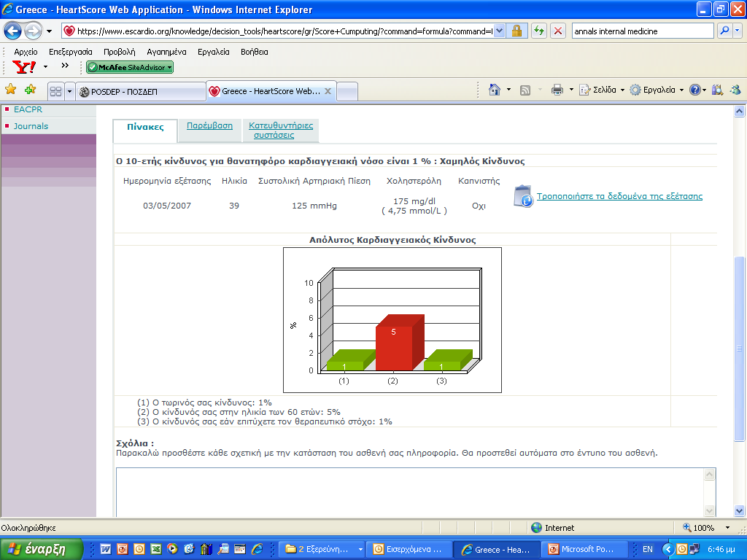Switch to Microsoft Po... taskbar window
The width and height of the screenshot is (747, 560).
pos(584,549)
